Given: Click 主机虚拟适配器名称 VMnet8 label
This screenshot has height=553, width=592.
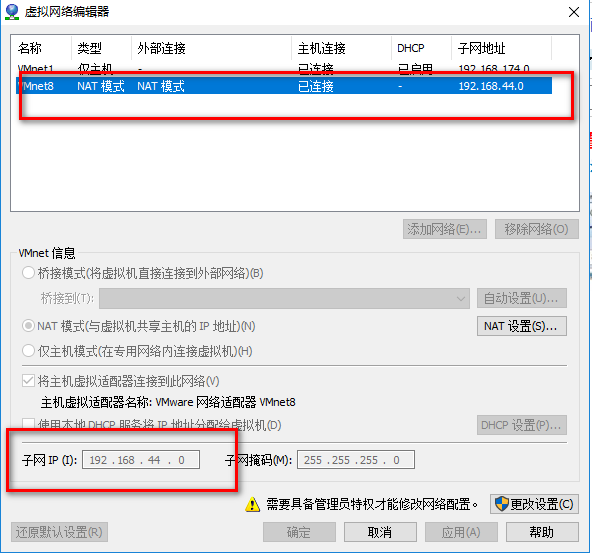Looking at the screenshot, I should [x=168, y=402].
